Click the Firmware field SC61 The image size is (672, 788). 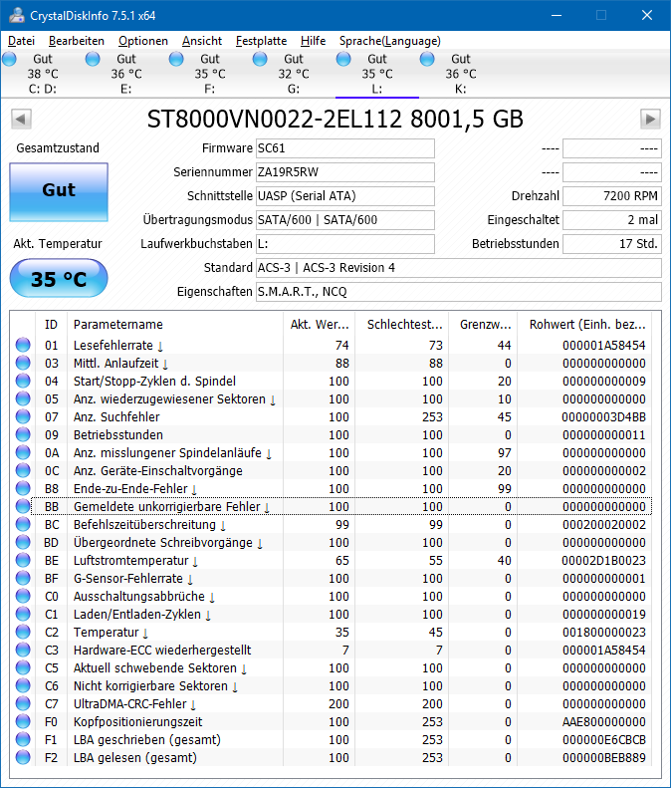345,148
